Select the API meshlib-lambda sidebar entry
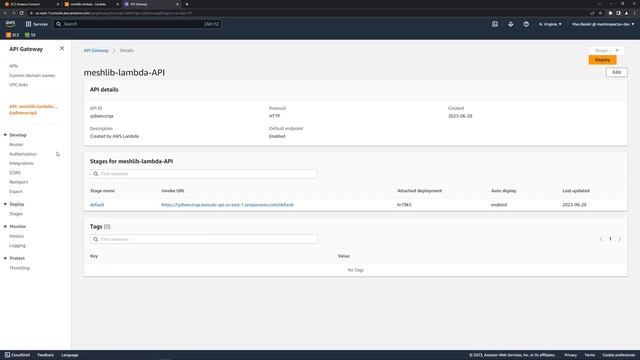 point(33,109)
